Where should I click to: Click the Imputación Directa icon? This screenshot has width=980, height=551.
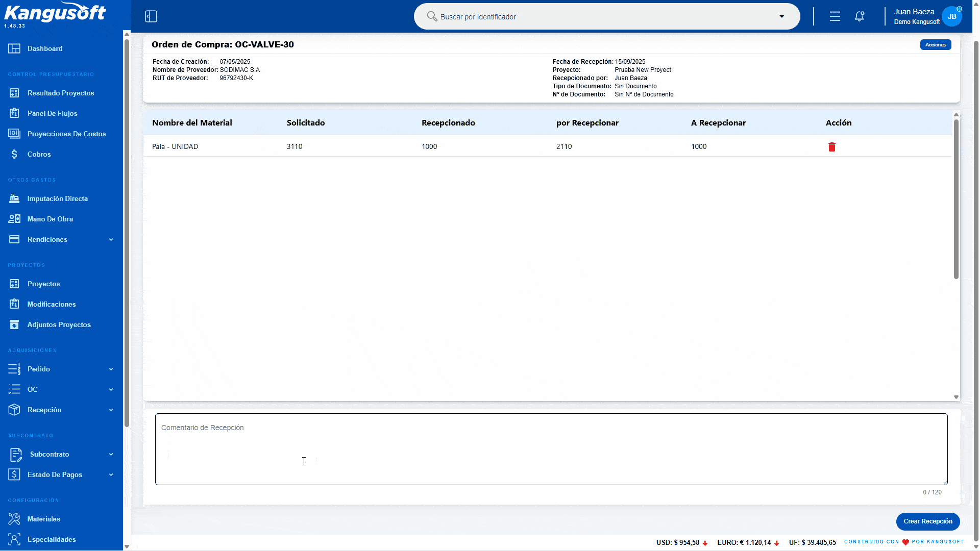14,198
